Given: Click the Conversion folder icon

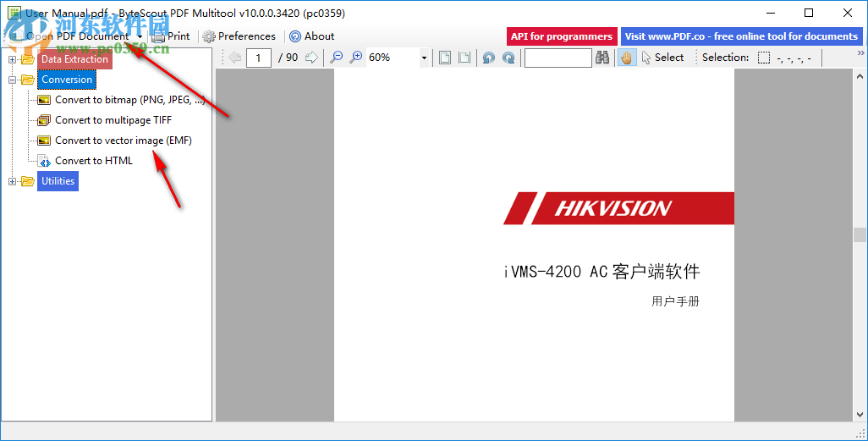Looking at the screenshot, I should click(28, 80).
